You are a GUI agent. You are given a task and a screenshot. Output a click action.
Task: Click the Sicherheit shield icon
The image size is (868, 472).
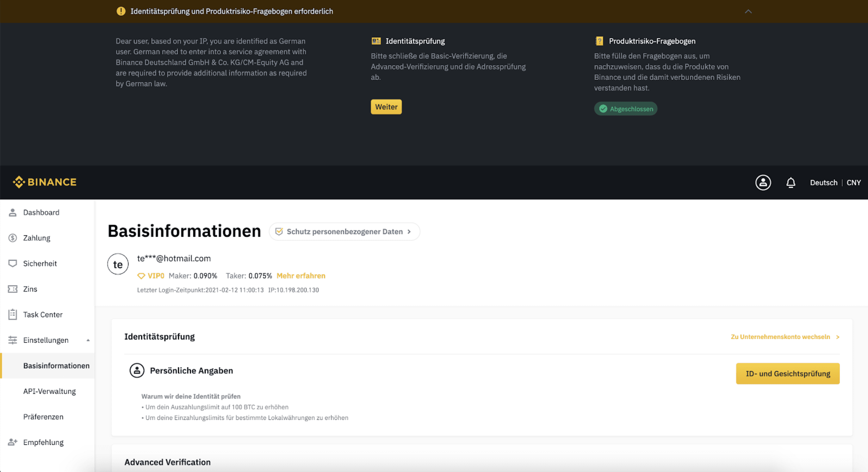[x=12, y=264]
